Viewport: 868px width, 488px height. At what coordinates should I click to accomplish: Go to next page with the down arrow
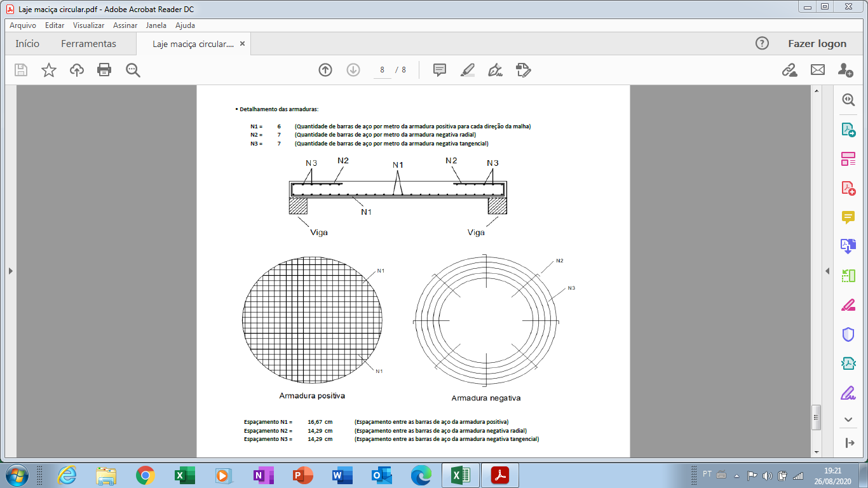tap(353, 70)
